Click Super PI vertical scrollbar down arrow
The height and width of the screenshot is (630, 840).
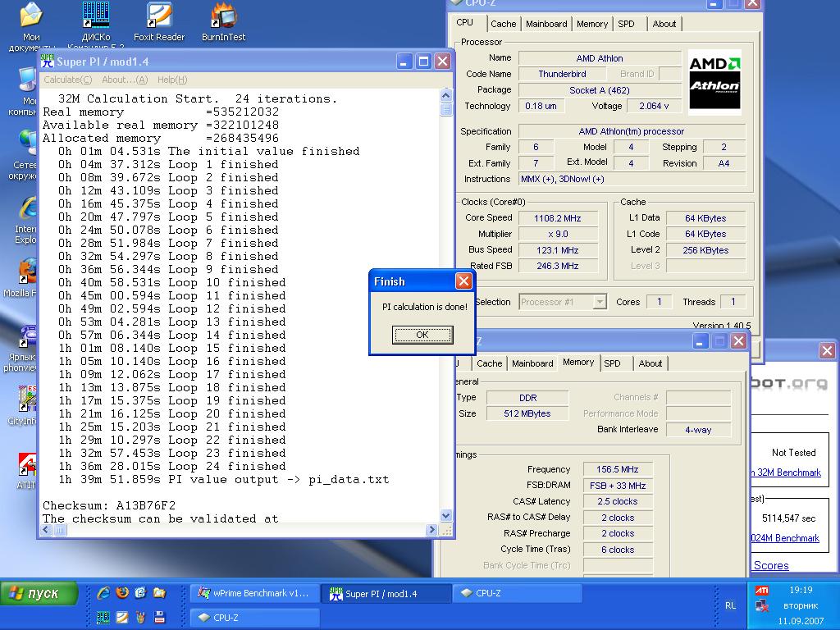(445, 516)
